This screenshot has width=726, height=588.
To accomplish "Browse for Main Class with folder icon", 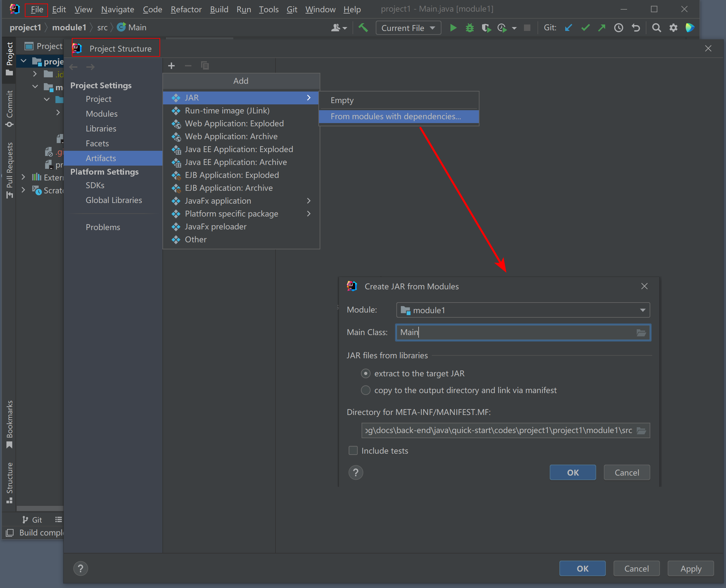I will [641, 333].
